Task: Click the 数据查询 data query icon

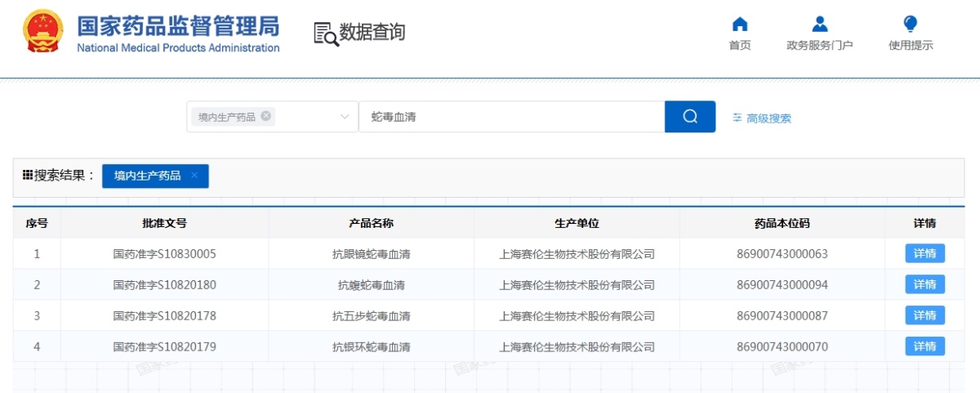Action: pyautogui.click(x=326, y=33)
